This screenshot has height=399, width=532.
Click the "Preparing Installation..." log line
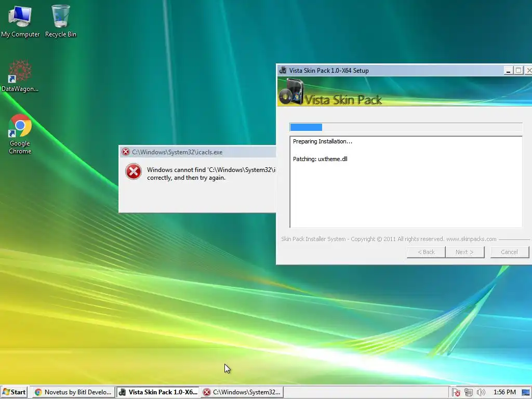pyautogui.click(x=322, y=141)
